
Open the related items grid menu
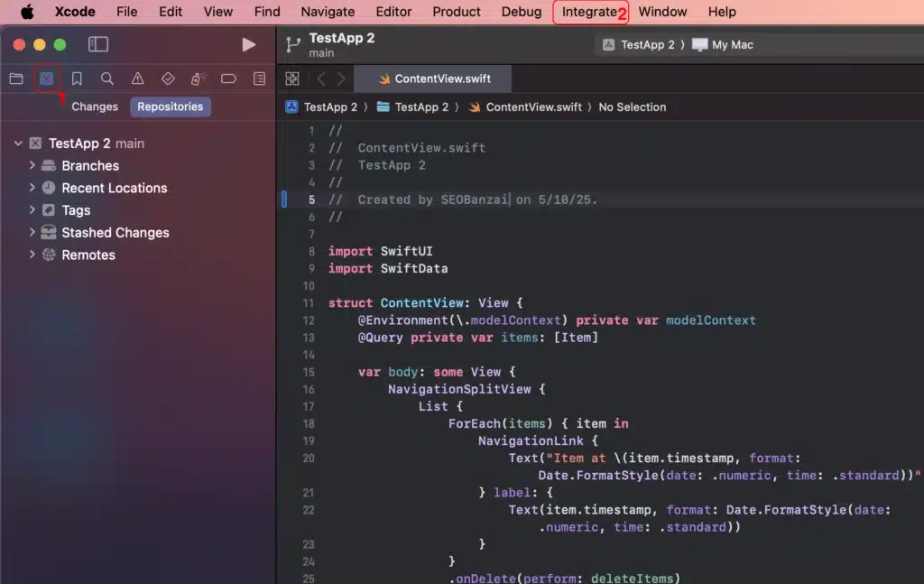292,79
